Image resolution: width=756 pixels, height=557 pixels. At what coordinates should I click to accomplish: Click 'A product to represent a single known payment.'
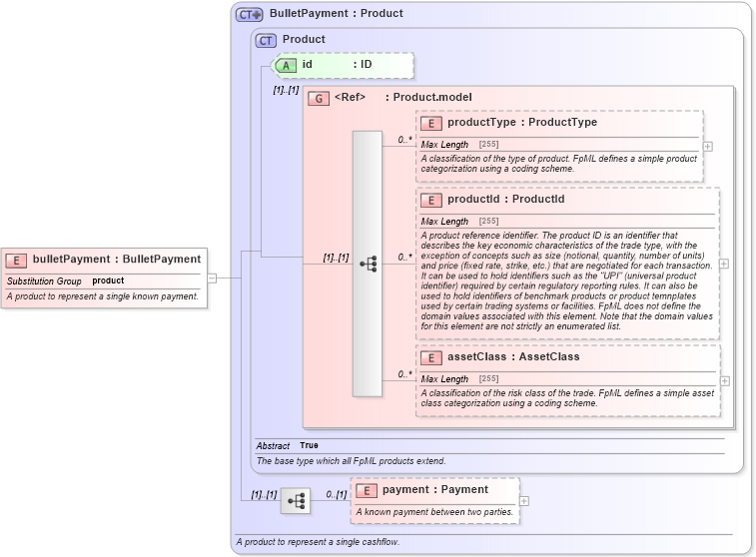103,296
